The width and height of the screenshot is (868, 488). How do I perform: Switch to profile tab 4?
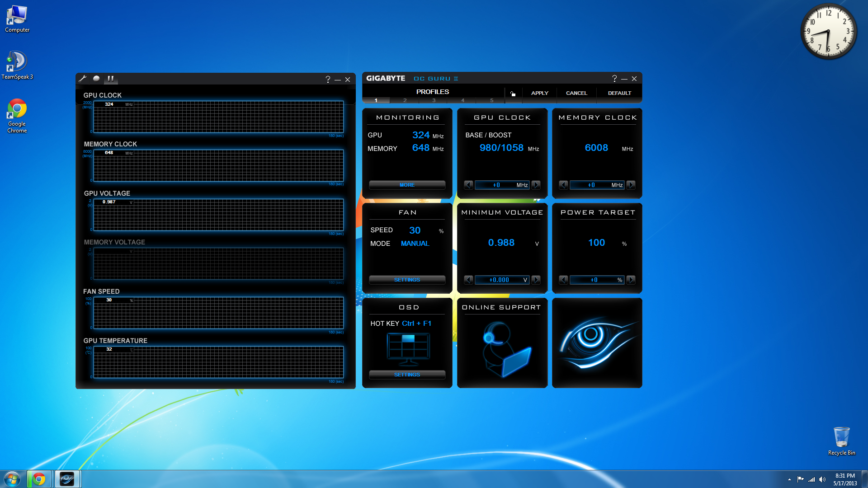coord(462,100)
